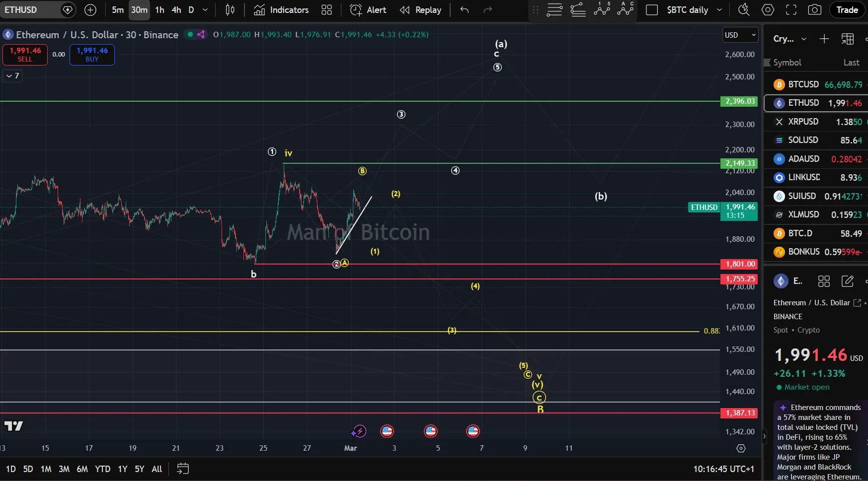The image size is (868, 481).
Task: Start bar Replay mode
Action: pyautogui.click(x=420, y=10)
